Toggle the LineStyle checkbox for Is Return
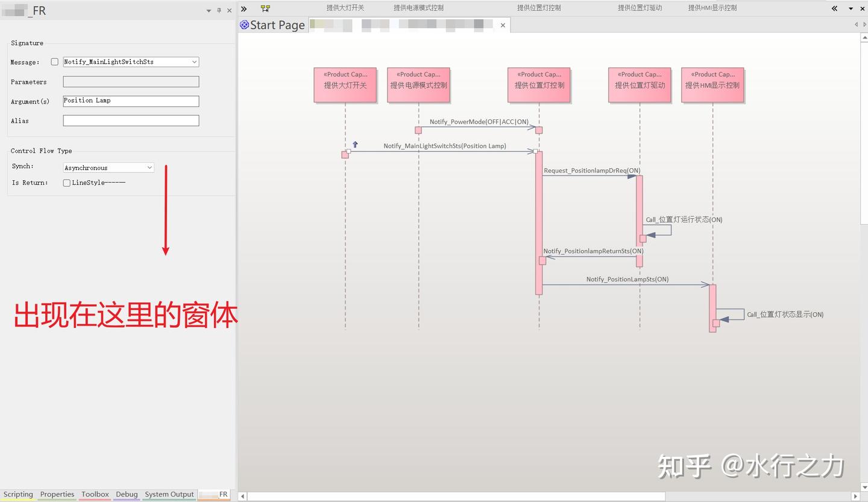This screenshot has width=868, height=502. pos(66,183)
